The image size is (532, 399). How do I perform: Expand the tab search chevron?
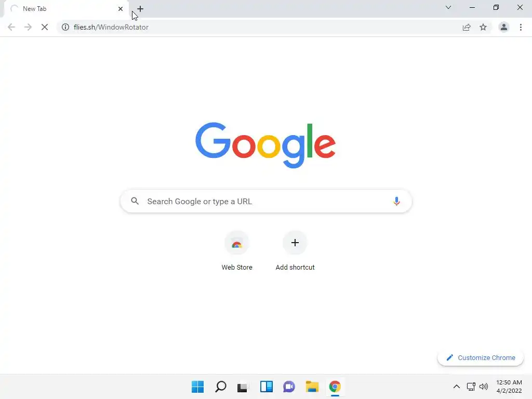(x=448, y=7)
